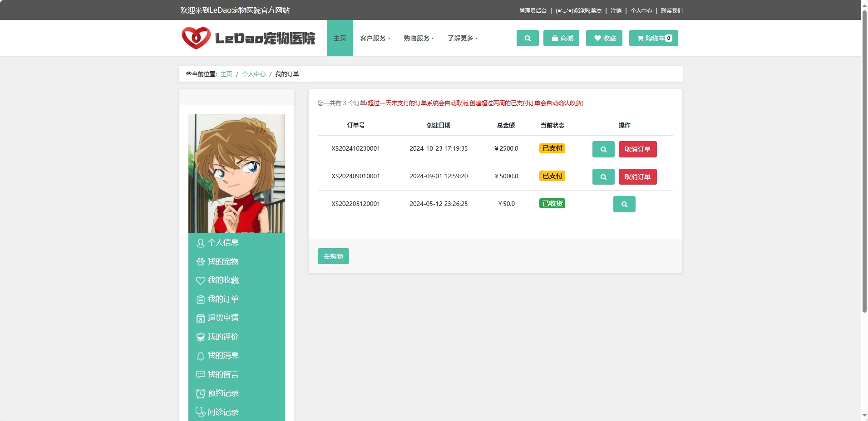Open favorites via the 收藏 heart icon
Screen dimensions: 868x421
[x=604, y=38]
